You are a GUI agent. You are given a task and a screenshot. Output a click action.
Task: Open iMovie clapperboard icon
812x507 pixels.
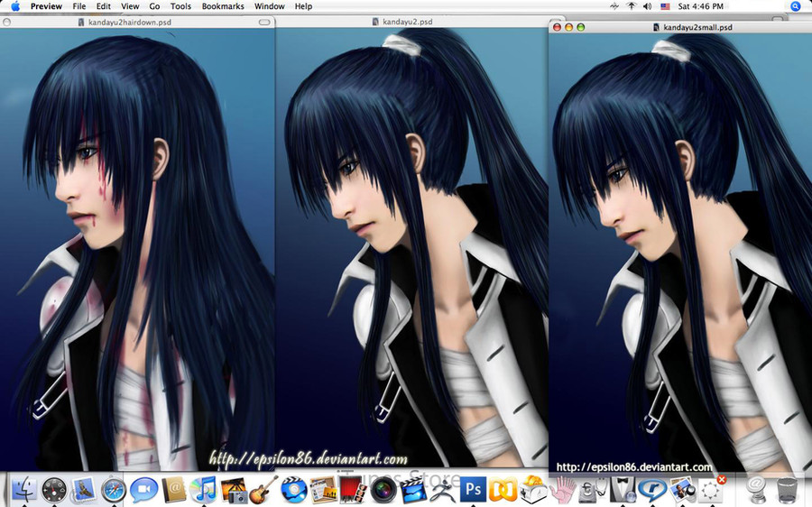click(413, 489)
